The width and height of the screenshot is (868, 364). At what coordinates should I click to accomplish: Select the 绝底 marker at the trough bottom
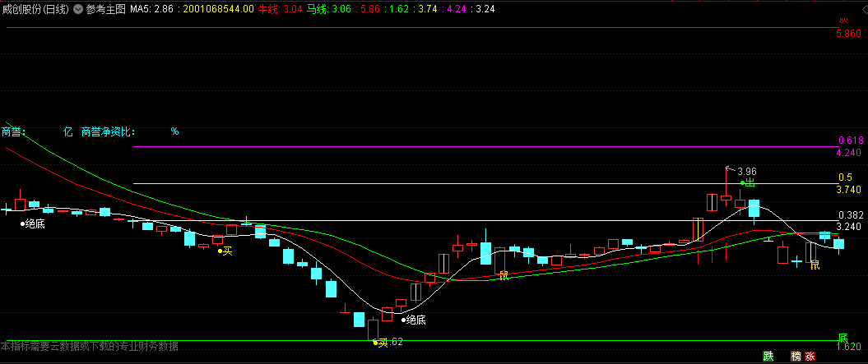coord(413,320)
